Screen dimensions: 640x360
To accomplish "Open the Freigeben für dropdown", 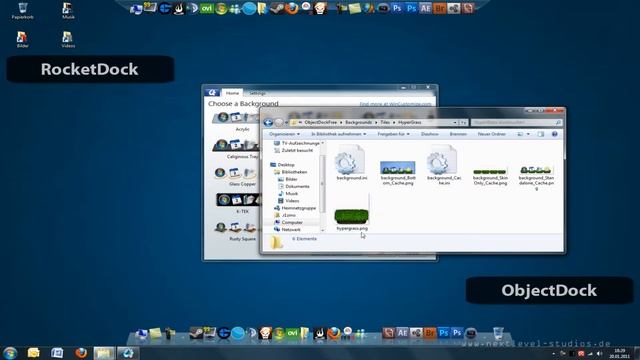I will point(393,134).
